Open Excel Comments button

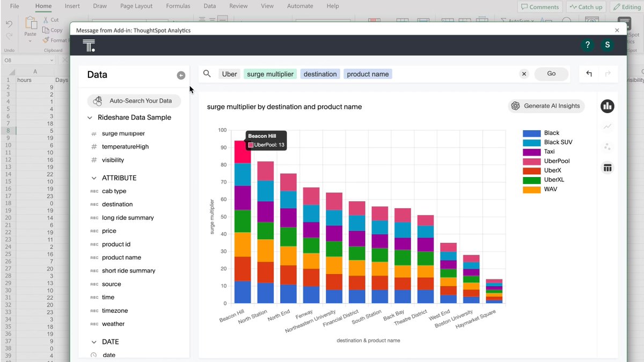[x=539, y=7]
